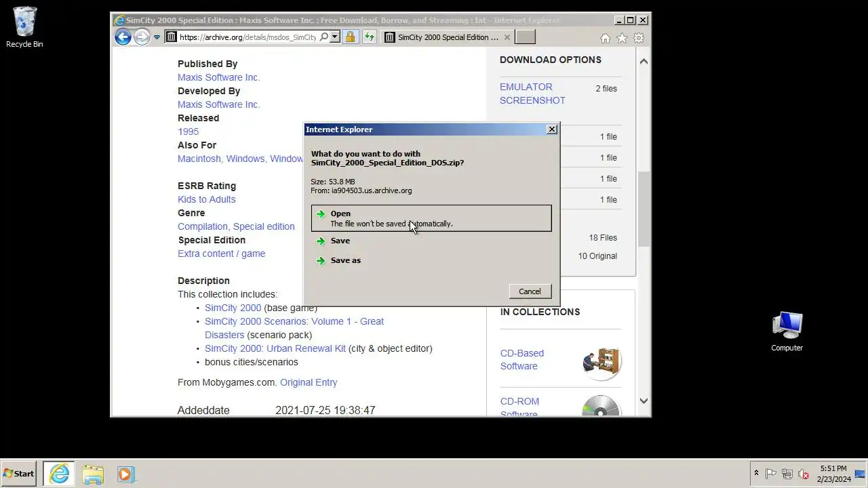Open the CD-ROM Software collection link
Viewport: 868px width, 488px height.
pos(519,407)
